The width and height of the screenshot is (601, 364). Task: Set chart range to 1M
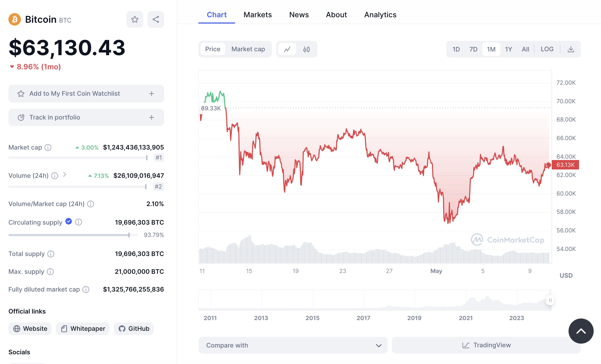[491, 49]
